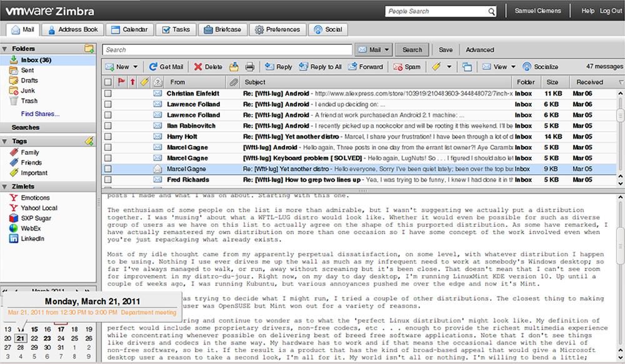Click the Socialize icon

coord(527,67)
